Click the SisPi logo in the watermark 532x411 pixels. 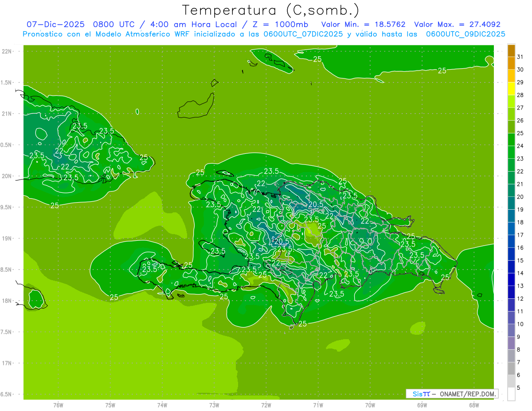point(421,394)
